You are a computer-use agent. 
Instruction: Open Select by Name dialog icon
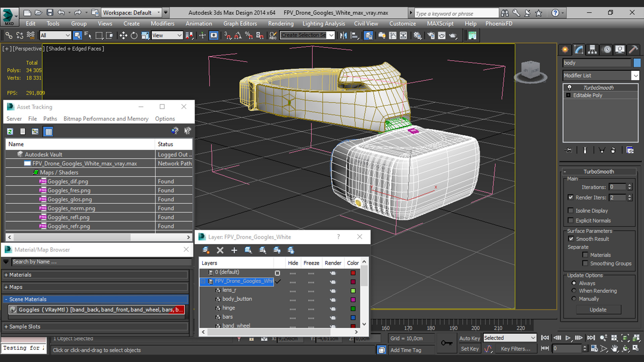[x=88, y=36]
